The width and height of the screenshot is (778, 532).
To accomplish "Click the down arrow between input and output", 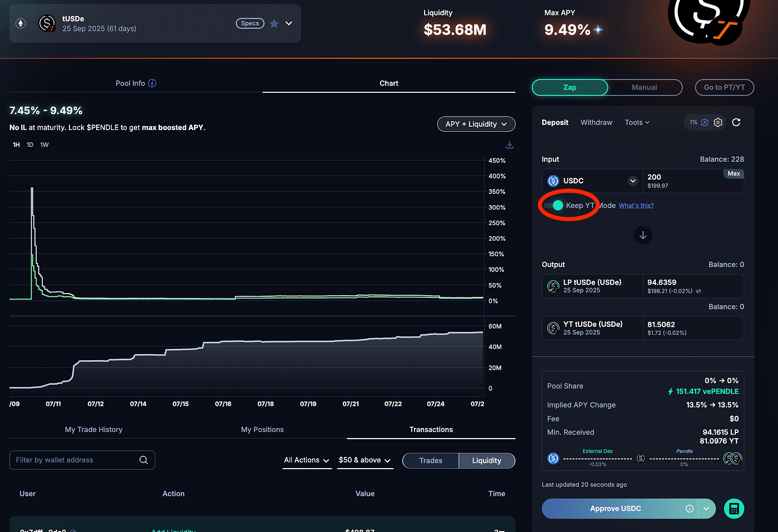I will [643, 235].
